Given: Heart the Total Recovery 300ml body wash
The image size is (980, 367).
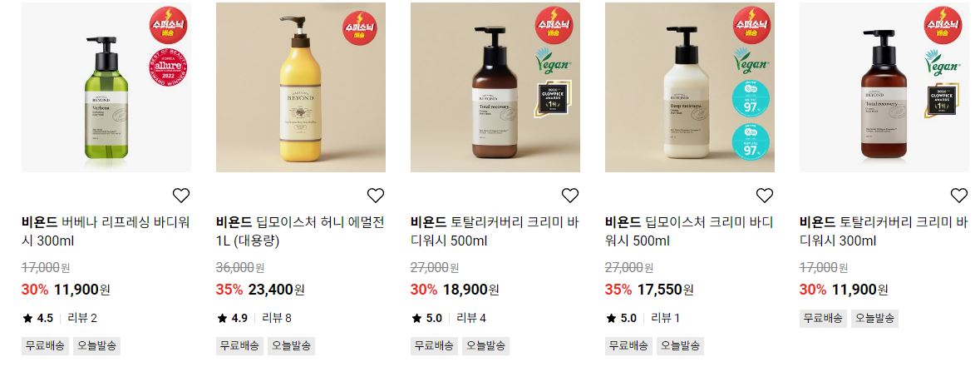Looking at the screenshot, I should pos(958,196).
